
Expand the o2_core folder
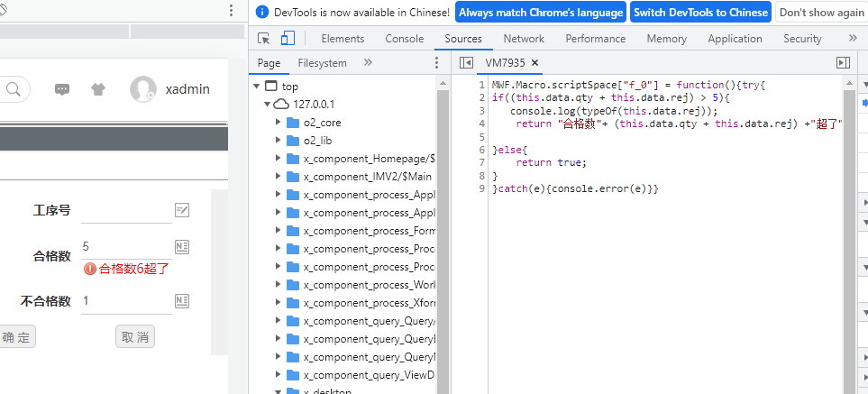(278, 122)
